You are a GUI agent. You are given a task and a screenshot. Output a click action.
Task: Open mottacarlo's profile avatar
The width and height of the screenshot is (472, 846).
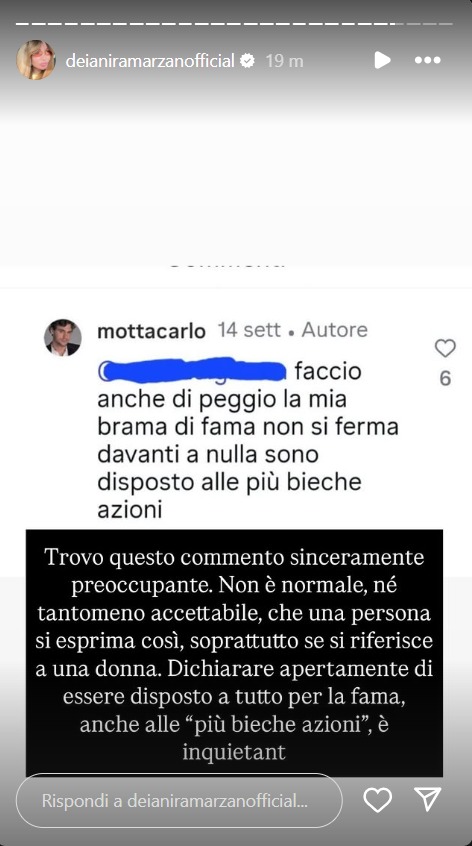point(63,337)
